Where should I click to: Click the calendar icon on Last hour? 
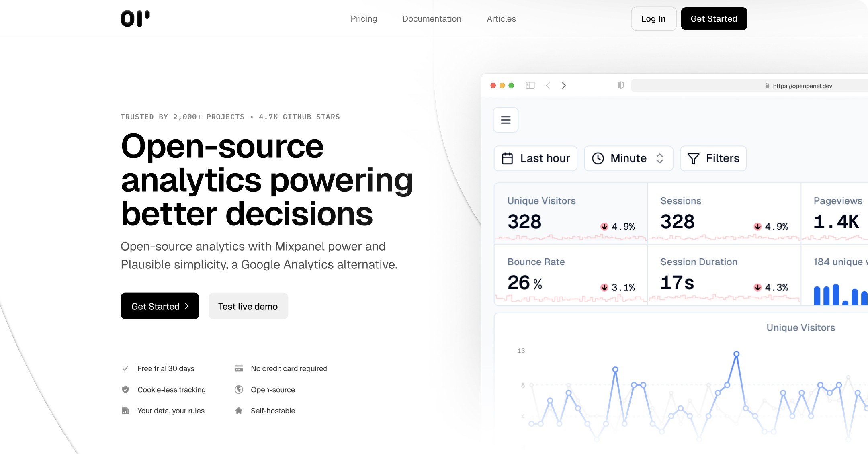click(x=507, y=158)
